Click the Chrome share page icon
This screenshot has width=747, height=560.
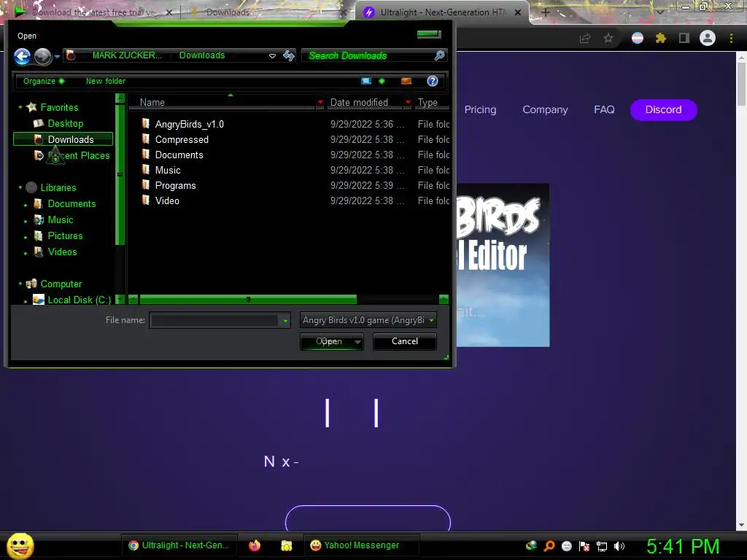585,38
